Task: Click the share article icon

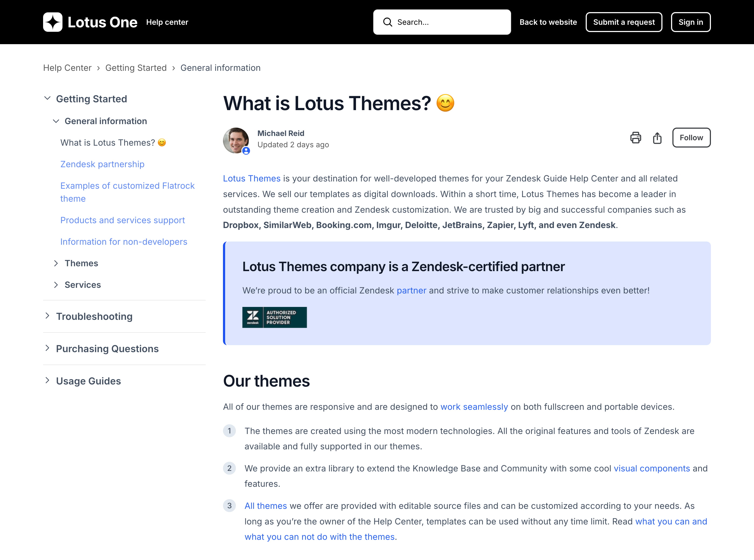Action: (657, 138)
